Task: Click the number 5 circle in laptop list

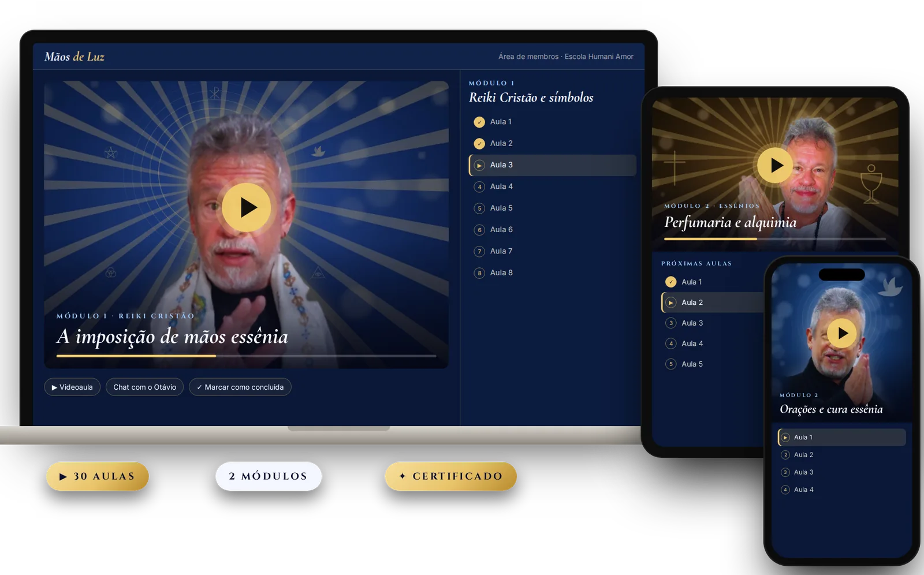Action: point(479,208)
